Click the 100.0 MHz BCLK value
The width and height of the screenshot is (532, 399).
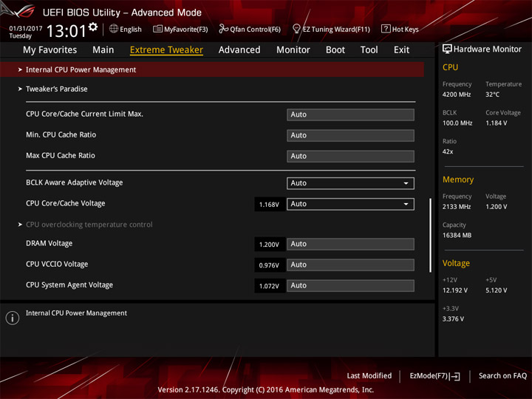pos(457,123)
